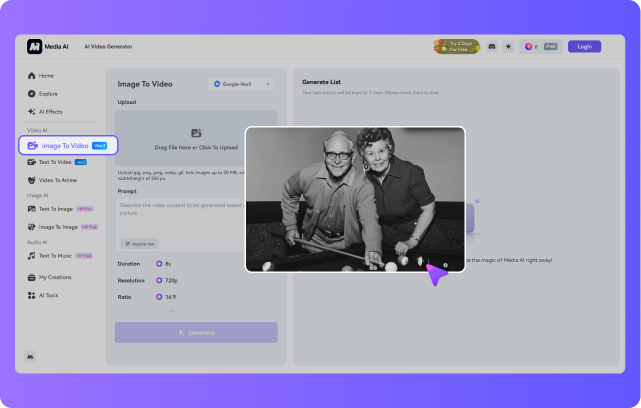
Task: Click the Text To Music note icon
Action: (x=31, y=256)
